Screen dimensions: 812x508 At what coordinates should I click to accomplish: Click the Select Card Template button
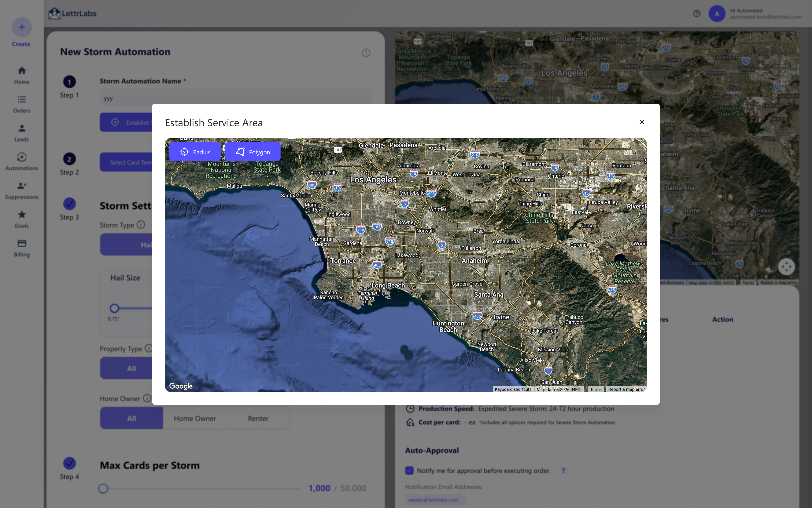coord(126,162)
